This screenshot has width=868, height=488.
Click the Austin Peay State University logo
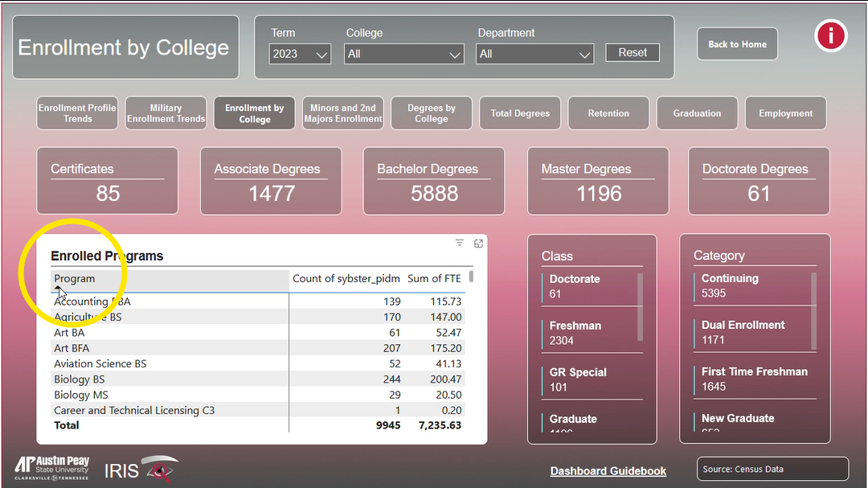[51, 469]
